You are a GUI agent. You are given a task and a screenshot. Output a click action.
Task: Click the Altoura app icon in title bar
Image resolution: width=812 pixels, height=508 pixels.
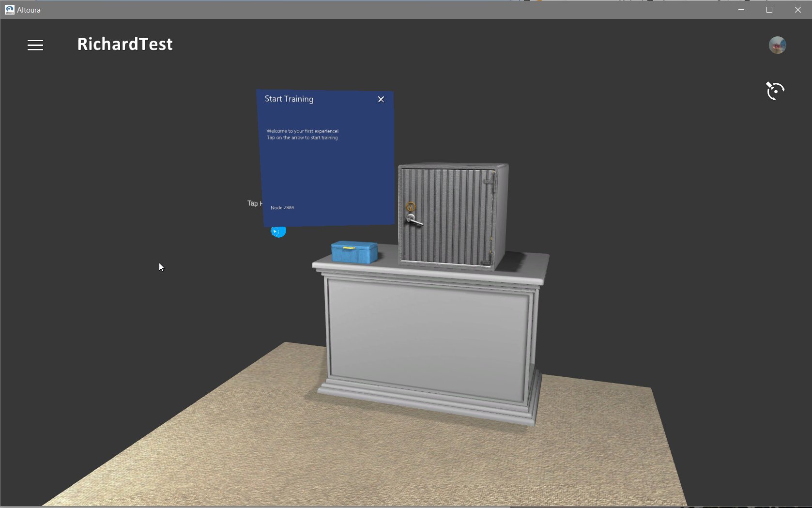pyautogui.click(x=9, y=10)
